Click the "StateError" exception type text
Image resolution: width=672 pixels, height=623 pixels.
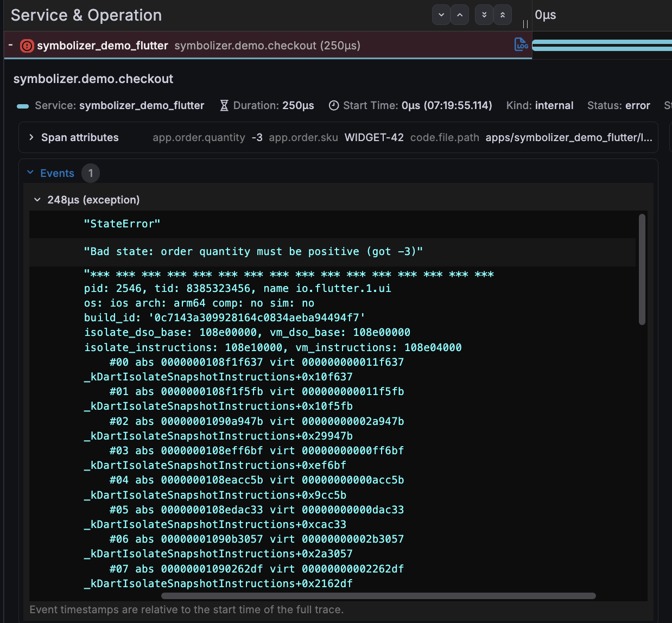click(122, 224)
